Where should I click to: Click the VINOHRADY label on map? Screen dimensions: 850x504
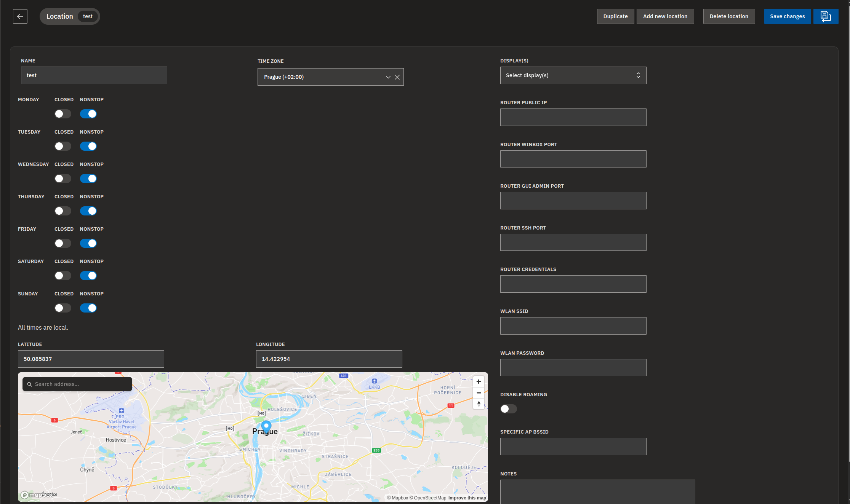[x=293, y=451]
